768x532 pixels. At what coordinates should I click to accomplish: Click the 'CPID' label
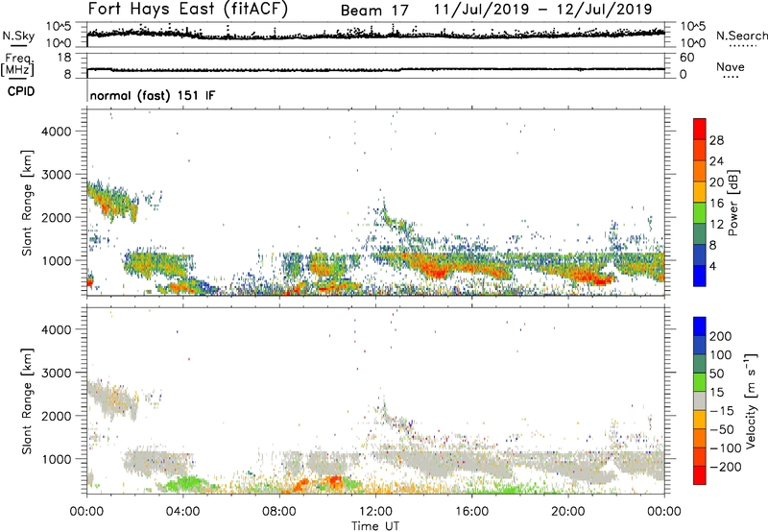tap(21, 91)
